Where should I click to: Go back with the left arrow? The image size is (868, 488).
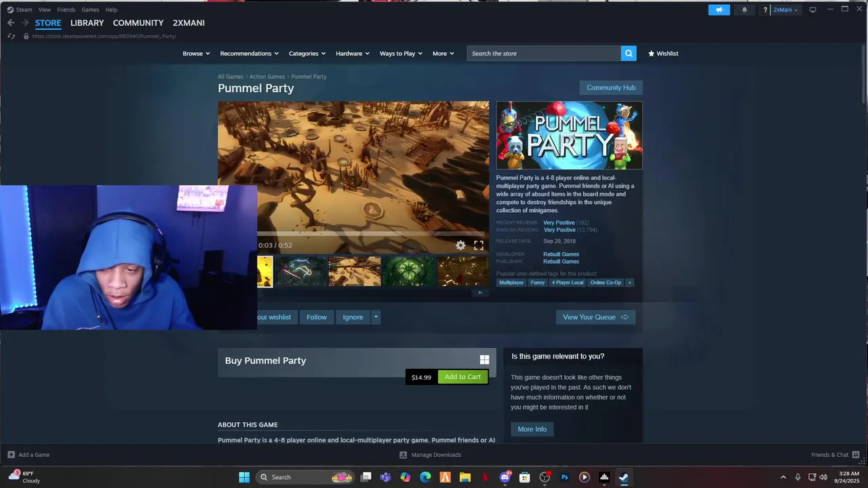coord(11,23)
